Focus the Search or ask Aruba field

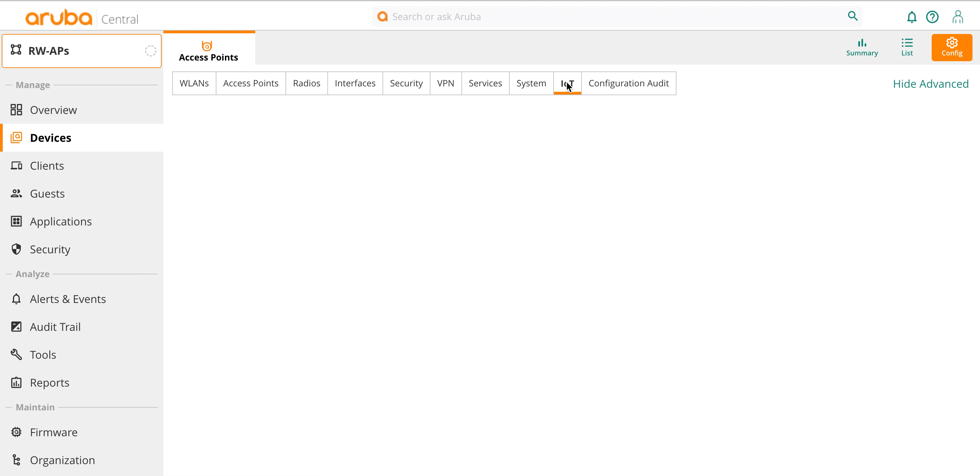pos(617,16)
